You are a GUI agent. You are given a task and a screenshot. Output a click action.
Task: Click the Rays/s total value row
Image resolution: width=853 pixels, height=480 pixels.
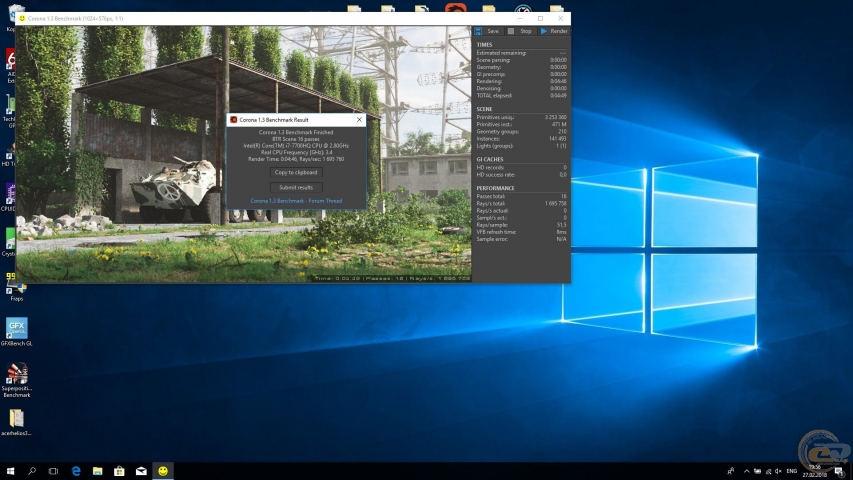click(x=521, y=204)
